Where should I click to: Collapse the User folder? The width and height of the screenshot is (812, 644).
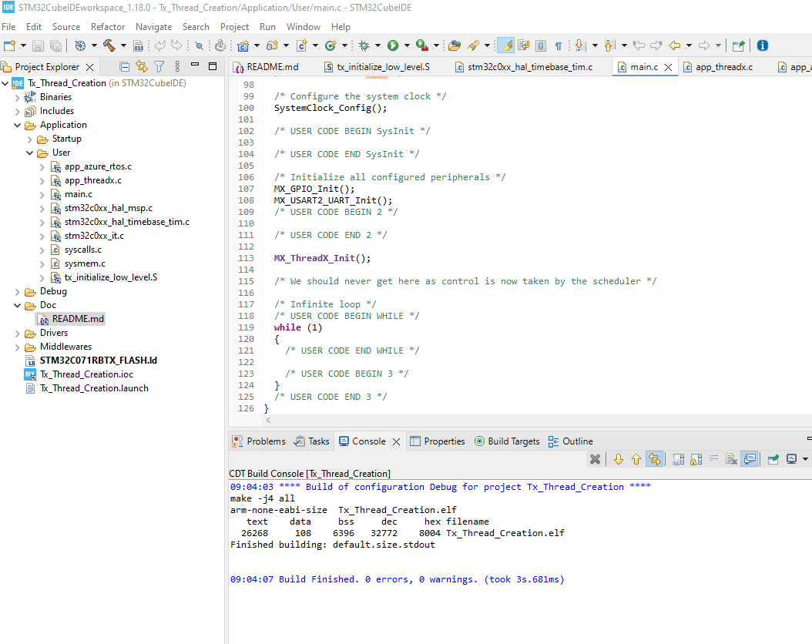(30, 153)
